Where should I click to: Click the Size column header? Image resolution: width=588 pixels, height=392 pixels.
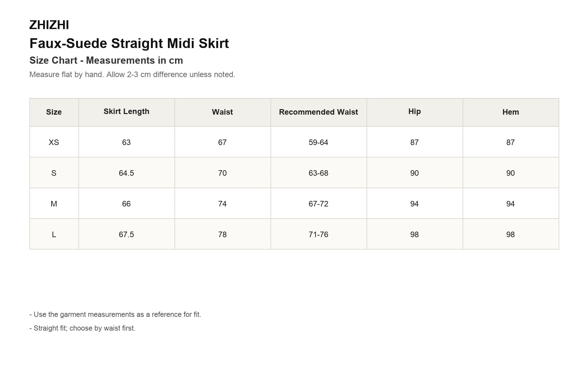click(54, 112)
